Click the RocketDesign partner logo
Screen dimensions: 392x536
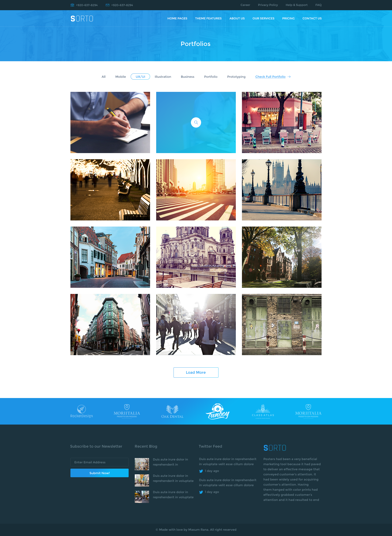pos(81,411)
